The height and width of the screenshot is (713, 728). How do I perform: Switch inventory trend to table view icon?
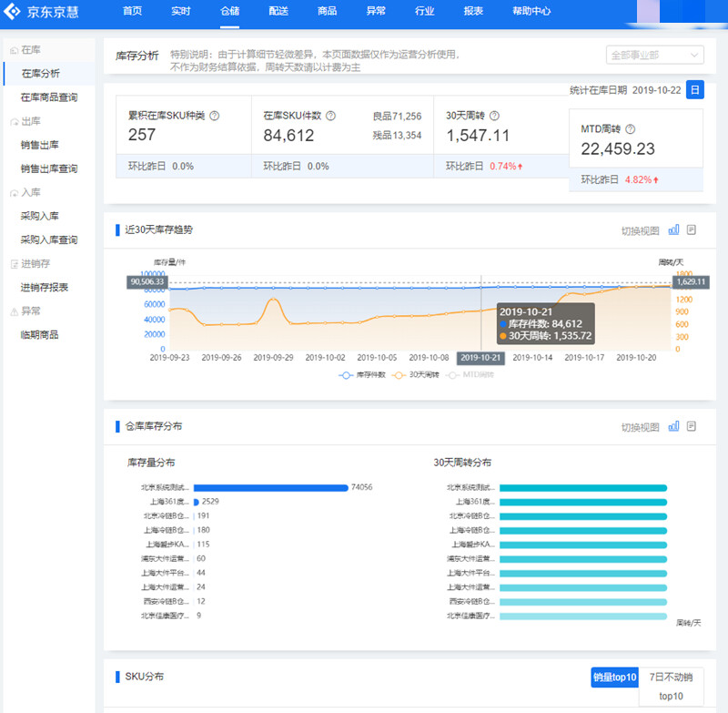[692, 229]
